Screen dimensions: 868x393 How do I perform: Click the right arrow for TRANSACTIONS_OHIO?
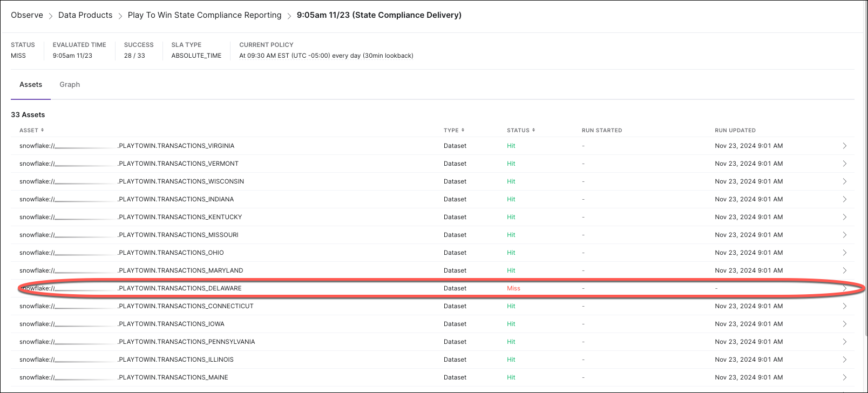(844, 253)
